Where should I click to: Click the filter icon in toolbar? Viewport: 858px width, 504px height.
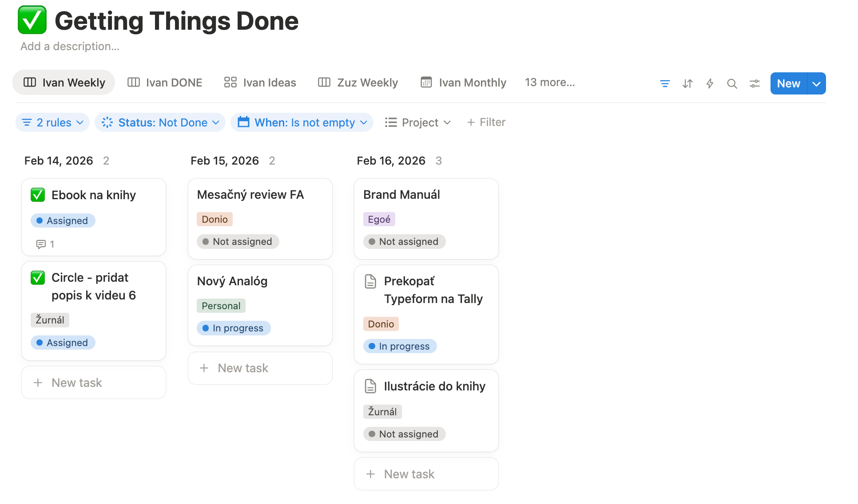pyautogui.click(x=664, y=83)
